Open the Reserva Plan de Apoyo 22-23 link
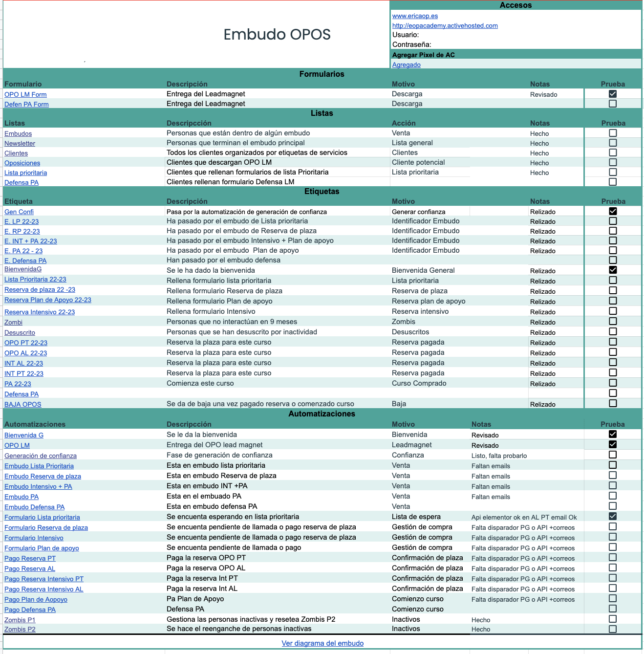The height and width of the screenshot is (654, 644). coord(48,300)
